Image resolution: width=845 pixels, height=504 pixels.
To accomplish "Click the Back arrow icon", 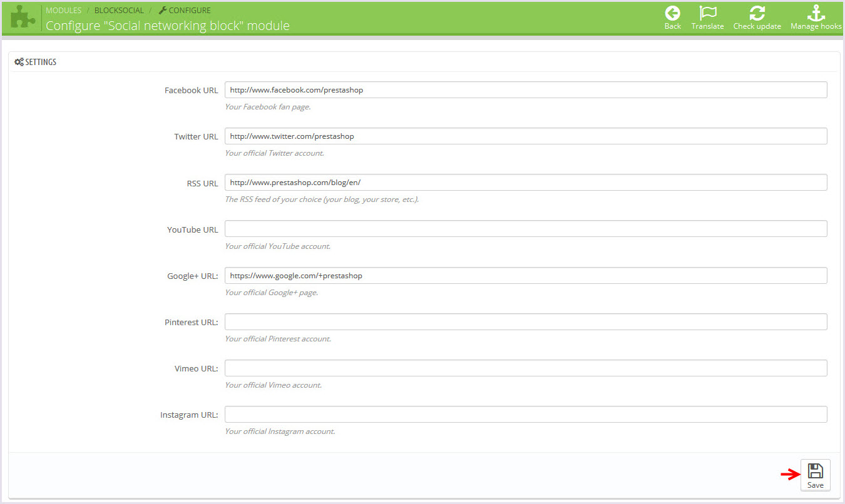I will click(x=672, y=13).
